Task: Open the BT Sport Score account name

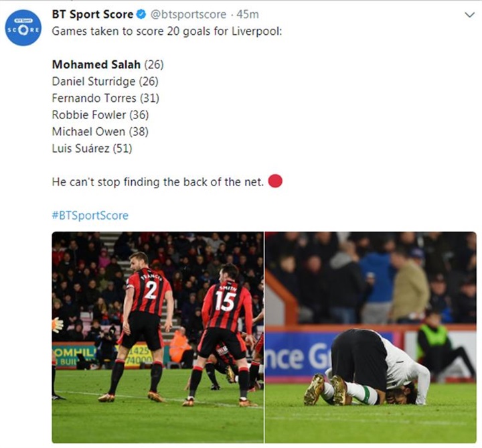Action: (x=92, y=14)
